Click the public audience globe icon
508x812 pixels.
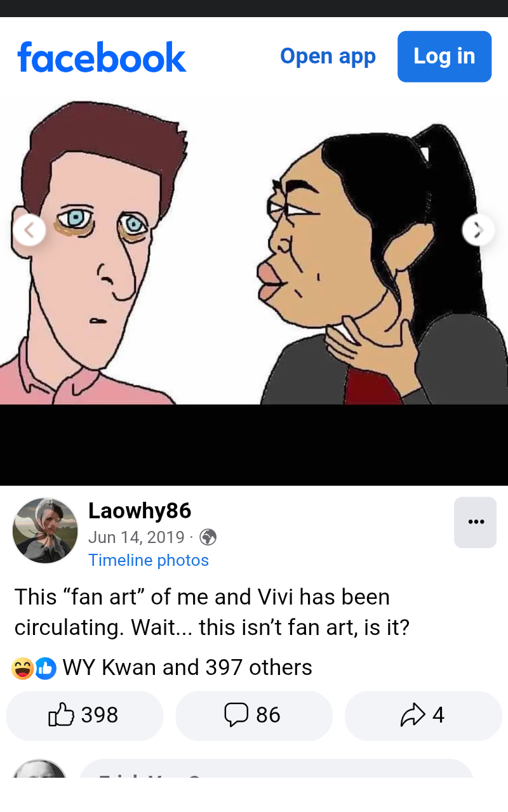(x=208, y=538)
